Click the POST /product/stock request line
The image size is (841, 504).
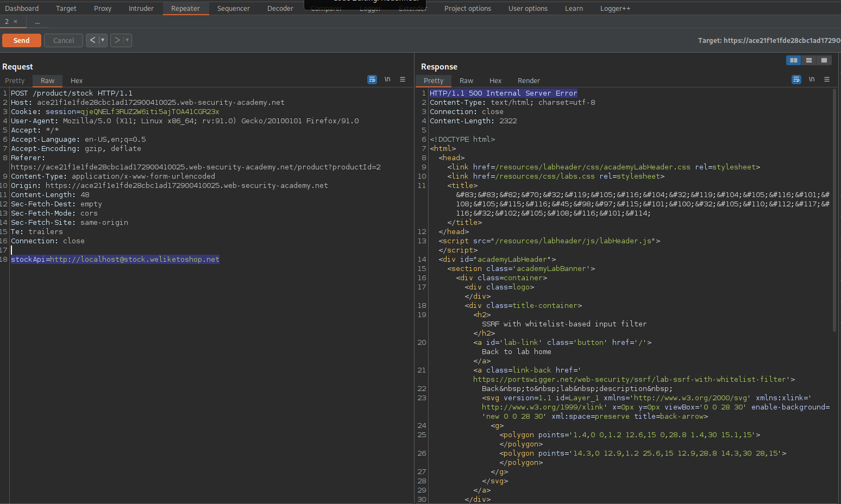72,93
